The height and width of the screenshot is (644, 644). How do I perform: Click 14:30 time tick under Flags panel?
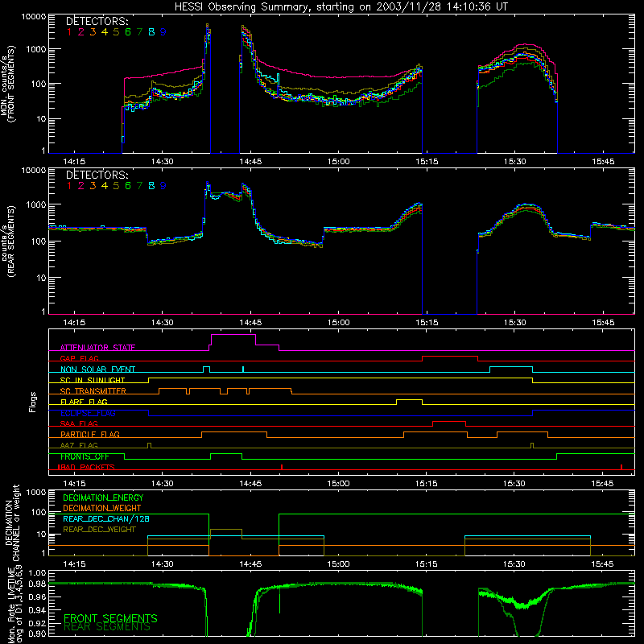[163, 484]
